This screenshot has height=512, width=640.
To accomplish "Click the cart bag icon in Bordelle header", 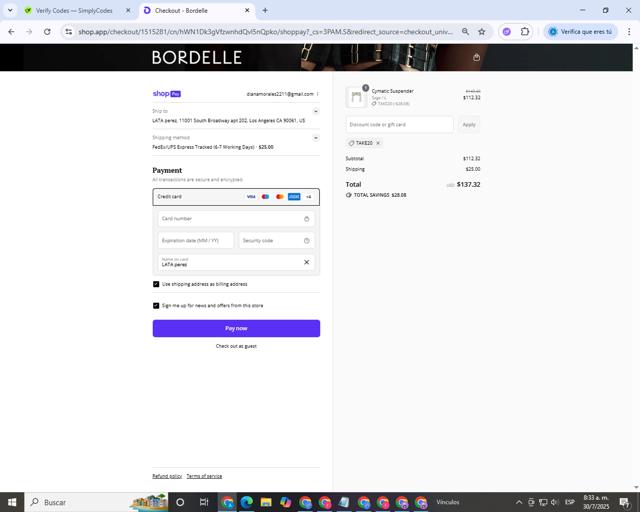I will pyautogui.click(x=476, y=58).
